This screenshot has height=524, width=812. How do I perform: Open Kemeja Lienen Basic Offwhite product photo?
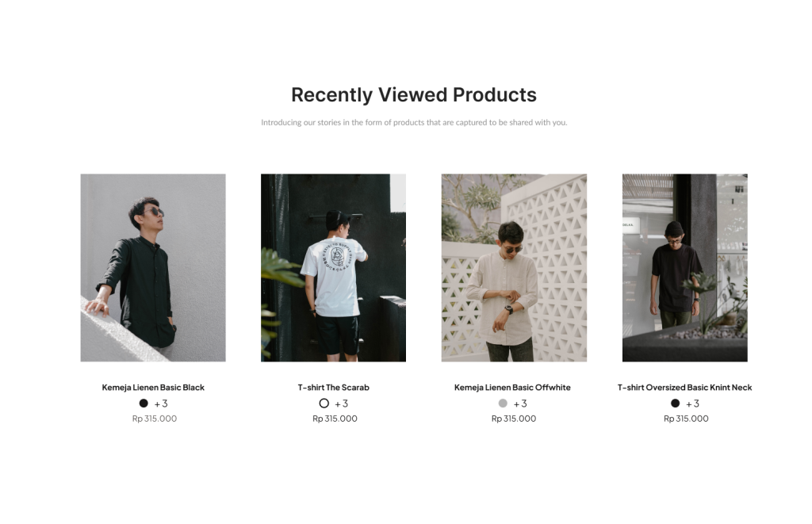[x=514, y=268]
